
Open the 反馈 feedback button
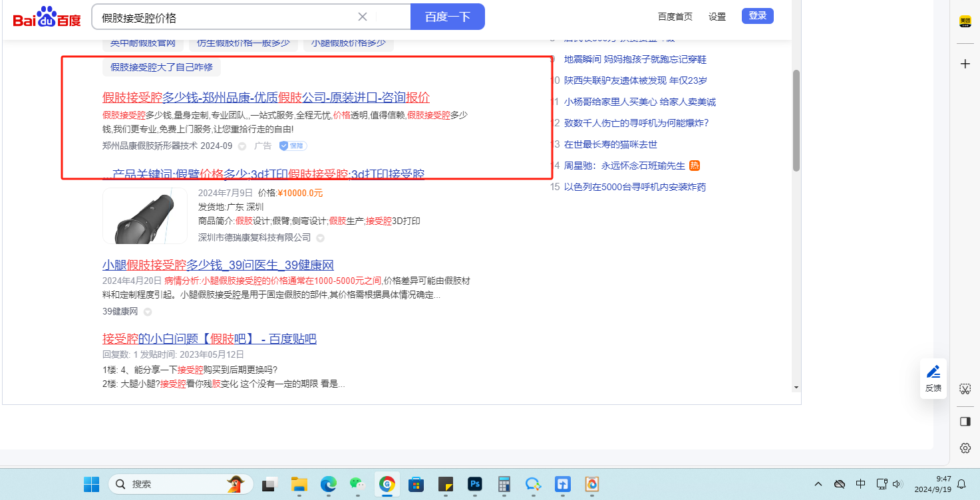933,378
